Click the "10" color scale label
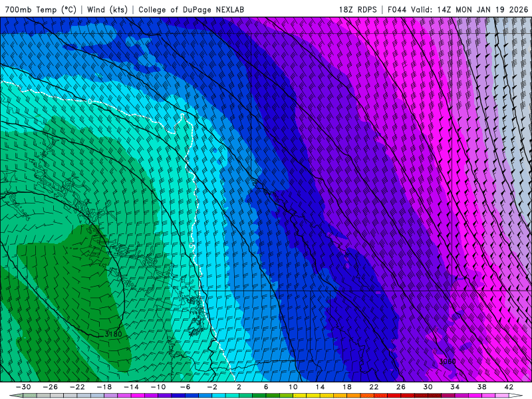Viewport: 532px width, 399px height. pos(293,387)
